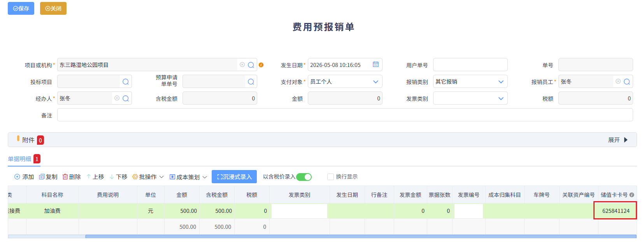Click 用户单号 input field
Screen dimensions: 644x242
pyautogui.click(x=470, y=65)
